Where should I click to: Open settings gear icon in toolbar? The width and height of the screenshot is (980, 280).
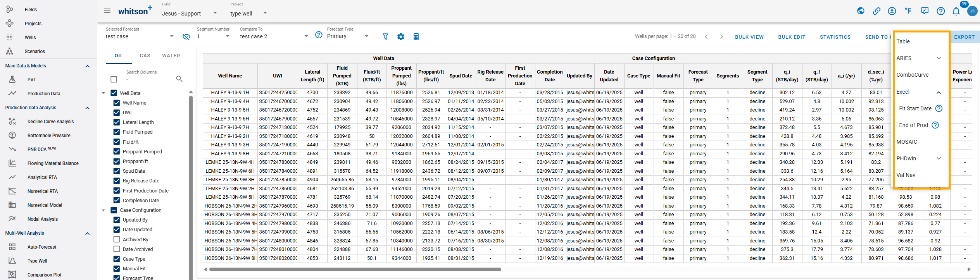(x=401, y=36)
